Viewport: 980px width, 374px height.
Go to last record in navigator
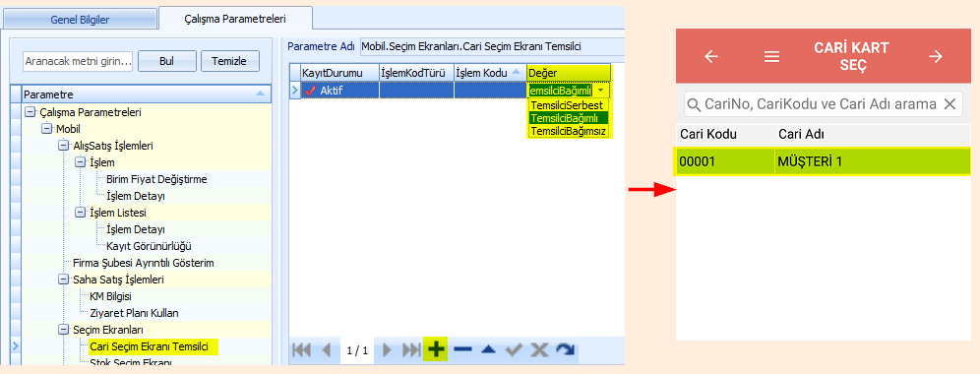coord(411,349)
